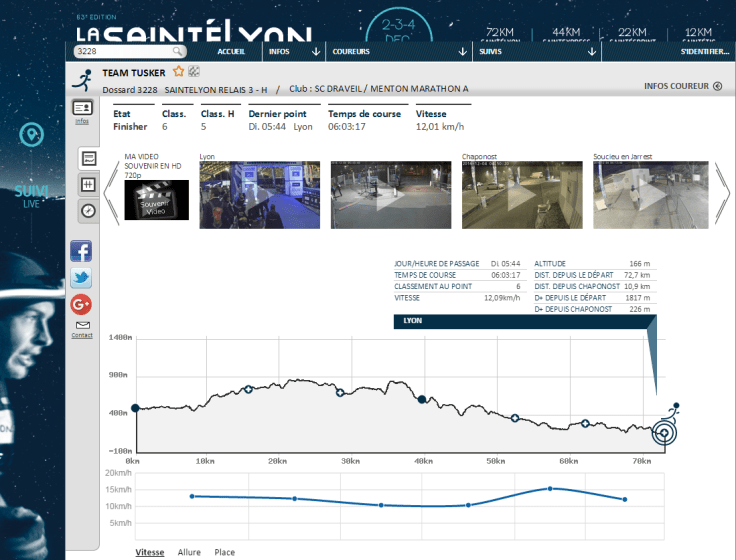Click the Google Plus icon
This screenshot has width=736, height=560.
tap(81, 305)
